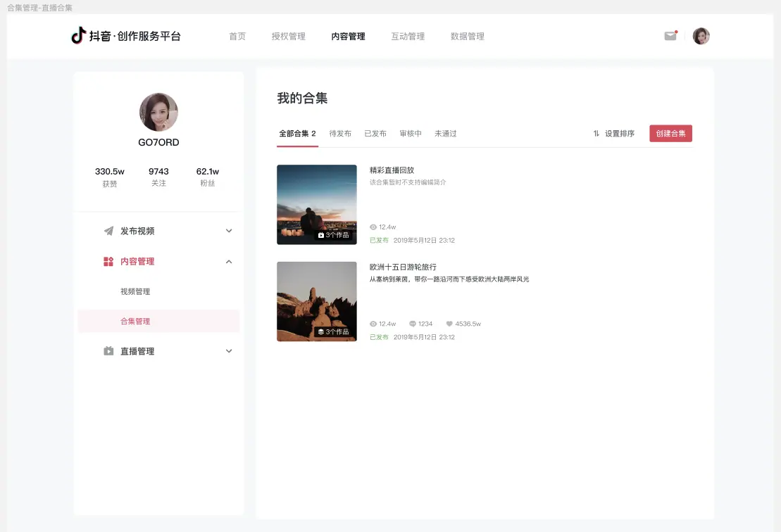Switch to the 审核中 tab

tap(411, 134)
